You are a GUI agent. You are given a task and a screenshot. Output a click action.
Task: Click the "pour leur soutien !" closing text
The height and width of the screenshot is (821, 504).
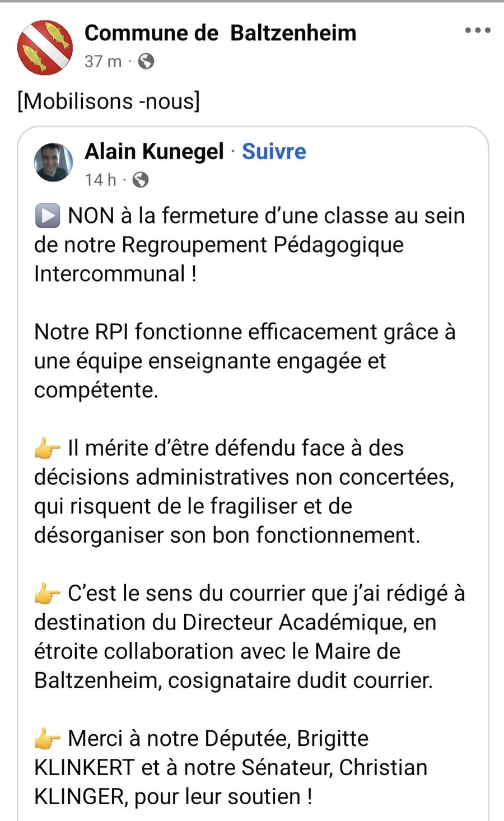[223, 796]
